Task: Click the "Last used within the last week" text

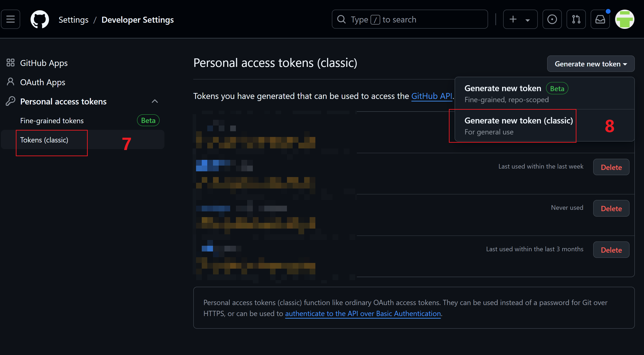Action: (541, 167)
